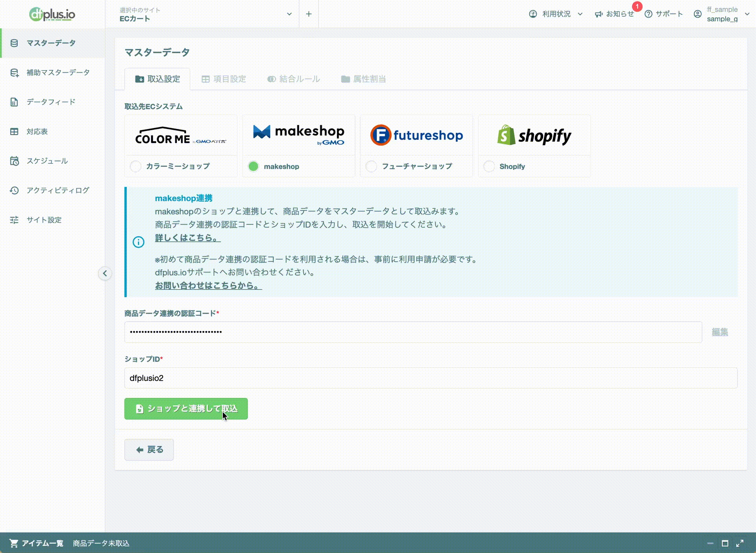The width and height of the screenshot is (756, 553).
Task: Restore the bottom panel with square icon
Action: [725, 544]
